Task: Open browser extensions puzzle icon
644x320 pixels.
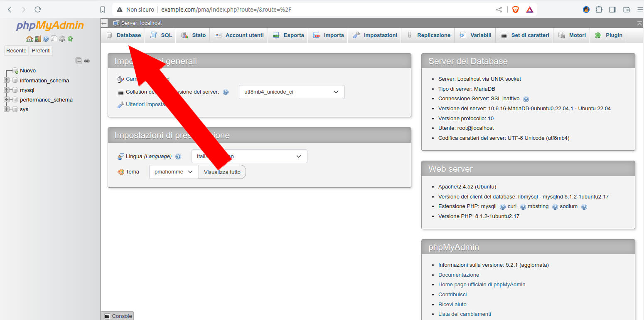Action: tap(599, 10)
